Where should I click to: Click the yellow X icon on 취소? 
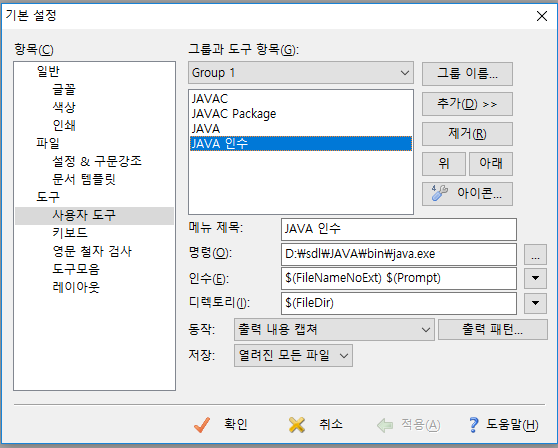pos(297,425)
